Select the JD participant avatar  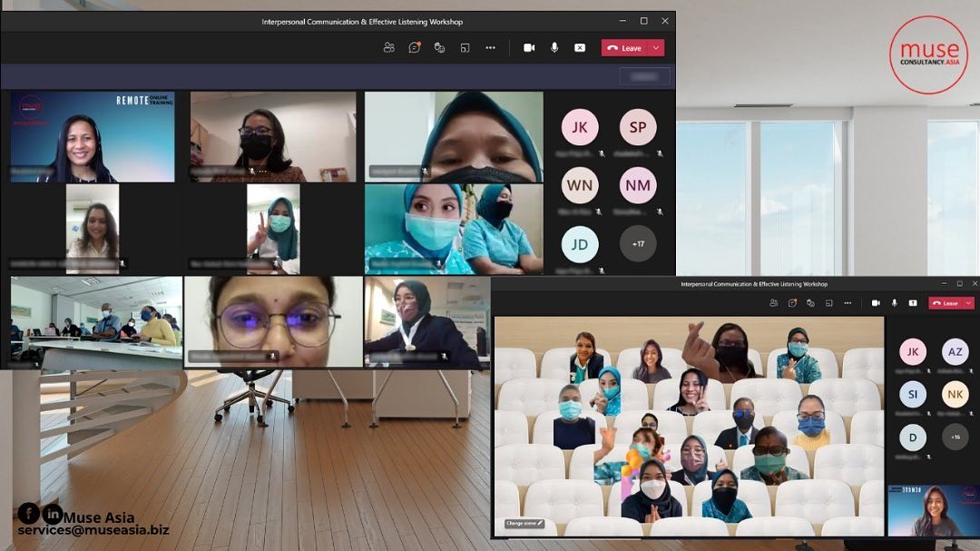coord(579,244)
